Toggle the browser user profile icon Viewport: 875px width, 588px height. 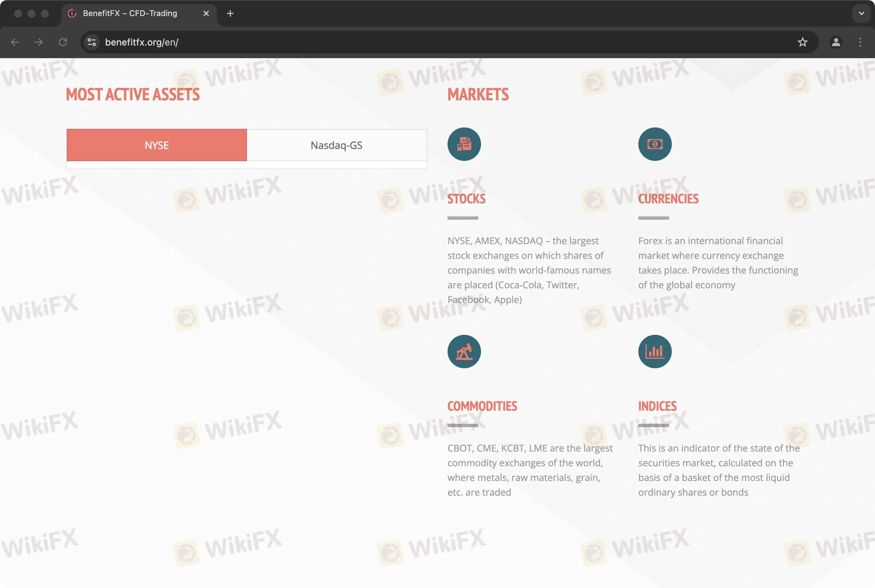point(836,42)
